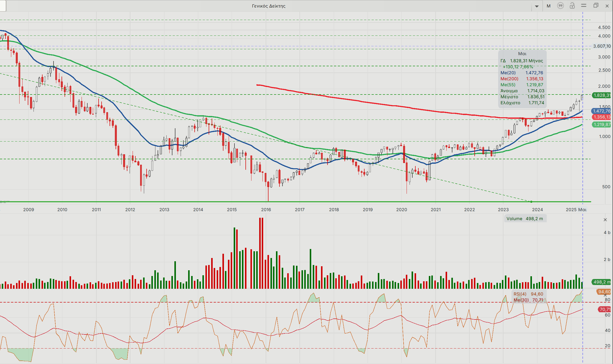
Task: Click the green 498,2 m volume value tag
Action: click(x=601, y=282)
